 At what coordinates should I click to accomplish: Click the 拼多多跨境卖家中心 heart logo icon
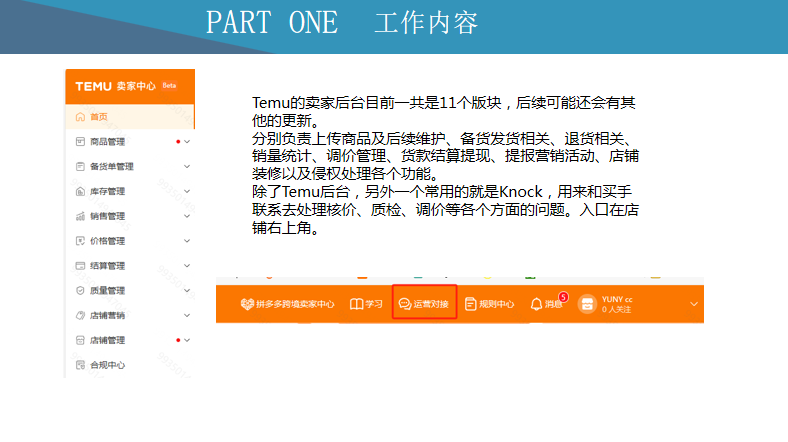247,304
